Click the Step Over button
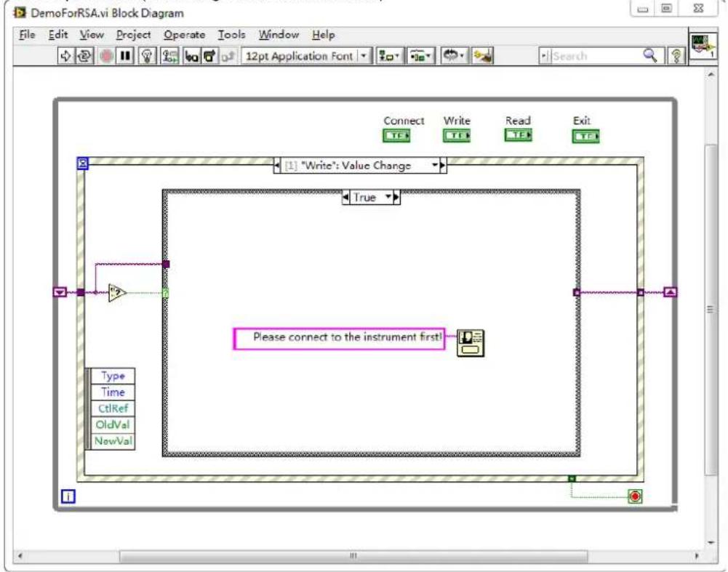The width and height of the screenshot is (728, 572). tap(210, 56)
